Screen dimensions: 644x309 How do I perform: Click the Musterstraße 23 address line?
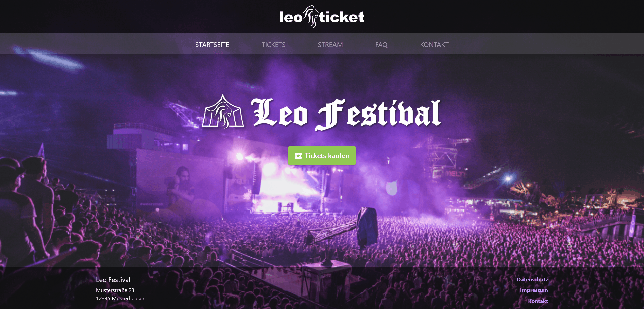pos(115,290)
